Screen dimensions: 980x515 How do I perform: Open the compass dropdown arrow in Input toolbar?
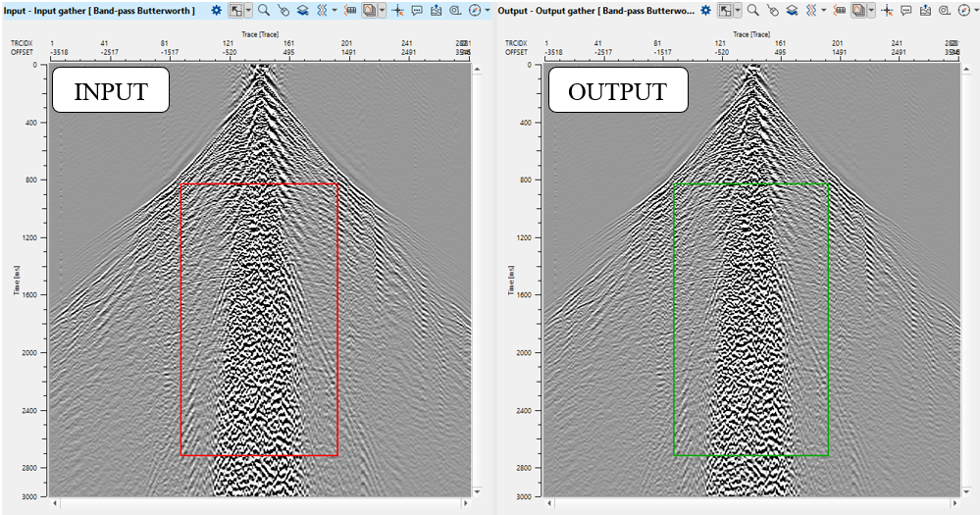click(488, 10)
